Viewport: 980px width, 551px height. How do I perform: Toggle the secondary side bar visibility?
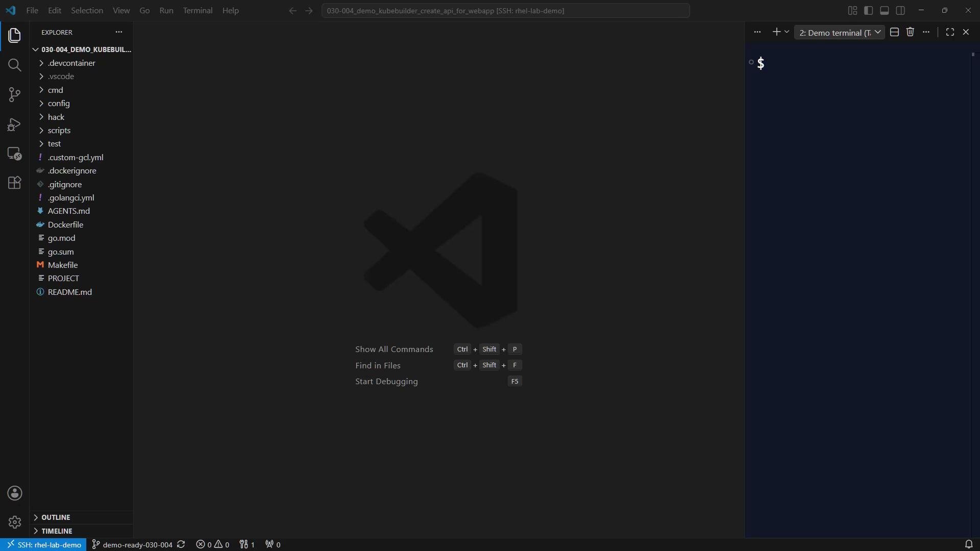pos(900,10)
